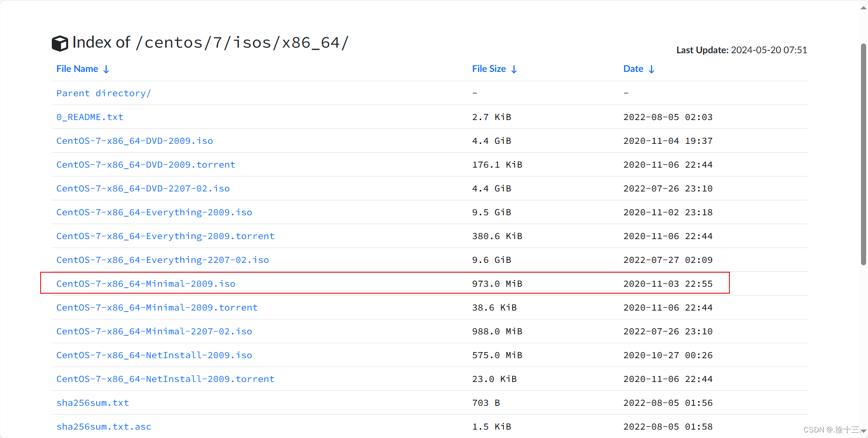Open 0_README.txt file
The height and width of the screenshot is (438, 868).
(90, 117)
